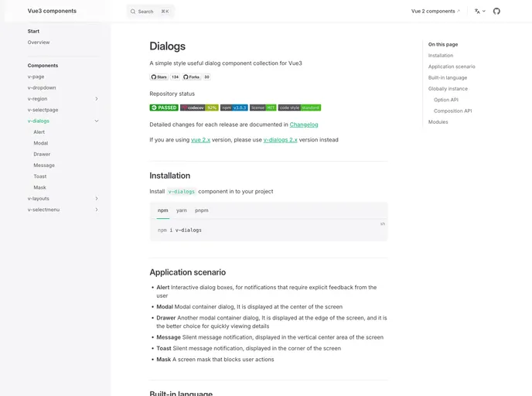The image size is (532, 396).
Task: Open Vue 2 components external link
Action: point(435,11)
